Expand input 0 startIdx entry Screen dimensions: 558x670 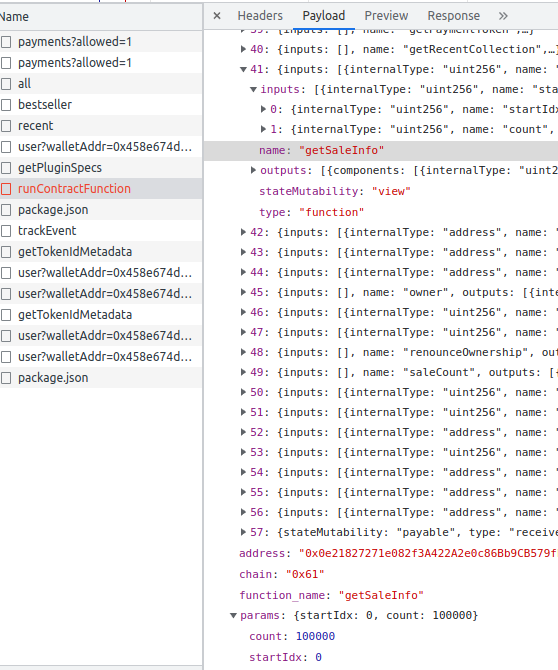264,109
